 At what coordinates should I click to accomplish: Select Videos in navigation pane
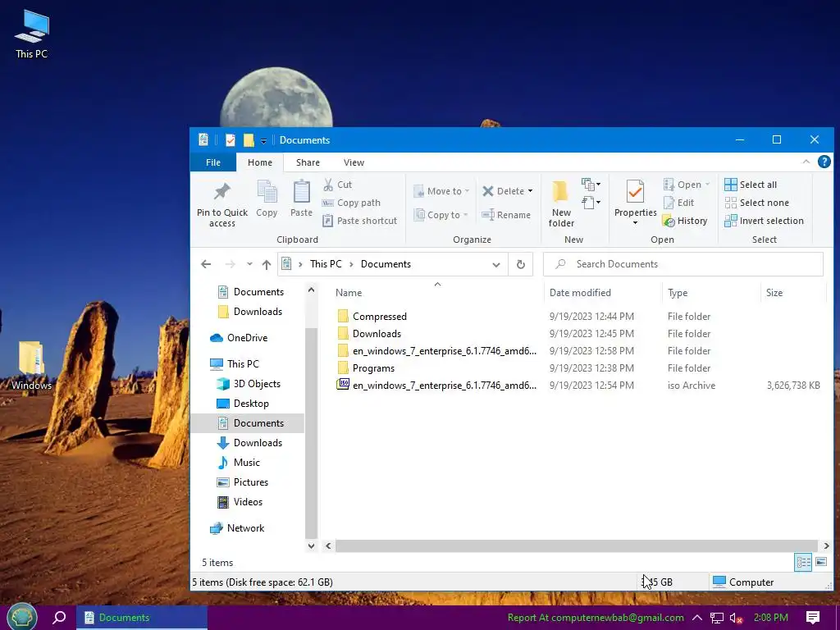240,502
